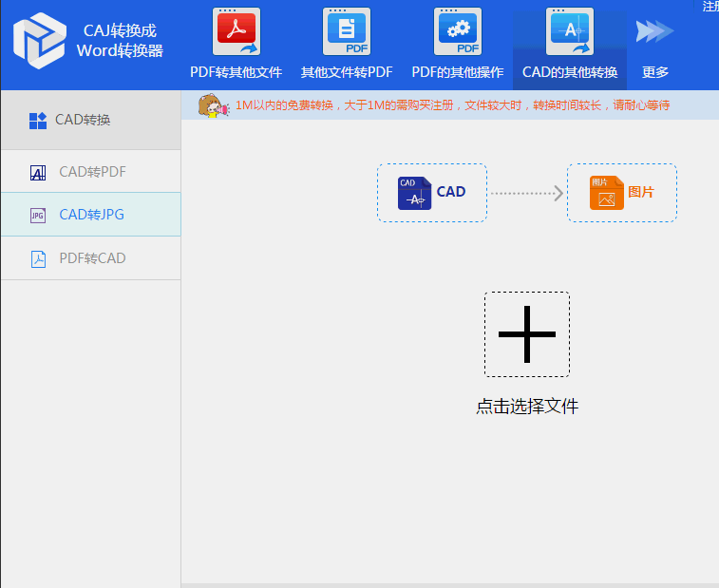Click the 图片 label in output box
This screenshot has height=588, width=719.
pyautogui.click(x=640, y=192)
